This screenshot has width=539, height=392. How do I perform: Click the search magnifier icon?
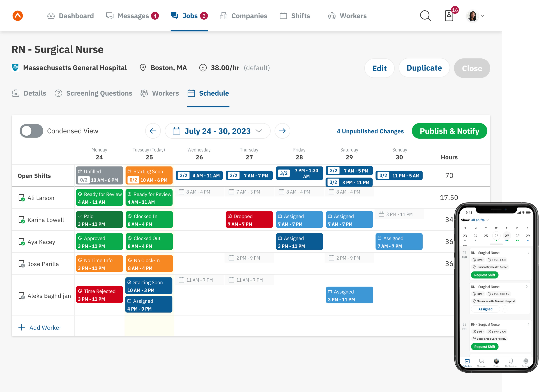tap(425, 16)
